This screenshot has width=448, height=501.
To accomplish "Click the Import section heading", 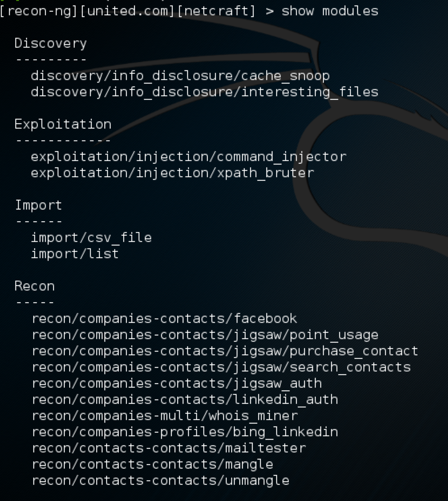I will click(x=38, y=205).
